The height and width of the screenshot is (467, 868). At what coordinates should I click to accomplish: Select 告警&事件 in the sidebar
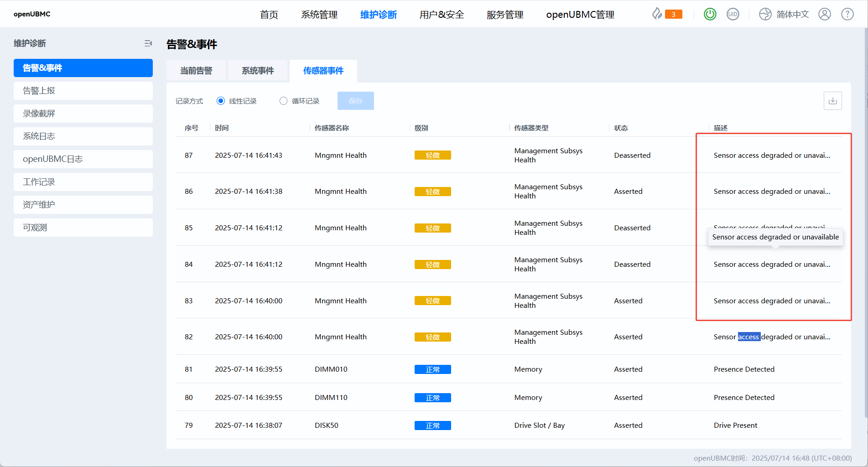(83, 68)
